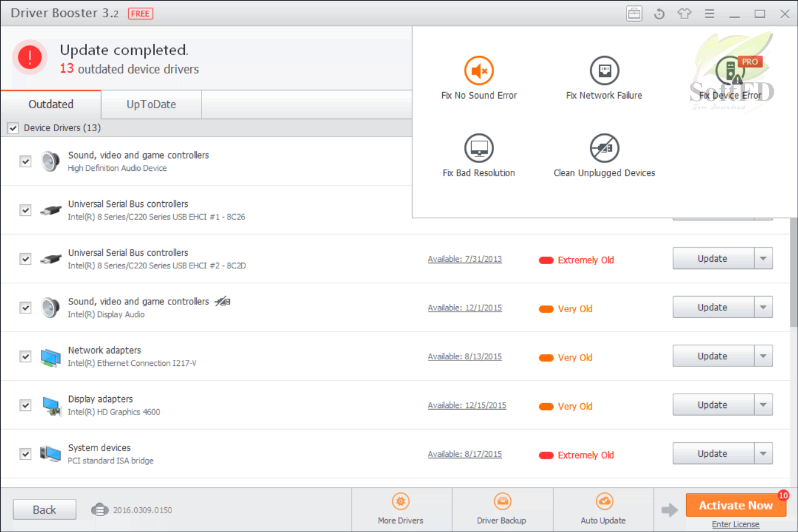
Task: Click the More Drivers icon
Action: click(x=401, y=502)
